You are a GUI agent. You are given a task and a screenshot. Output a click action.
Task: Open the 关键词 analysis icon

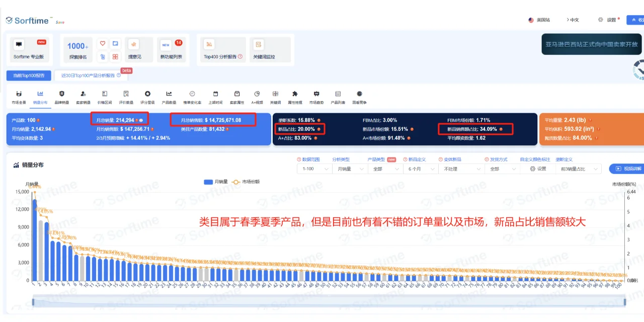tap(275, 94)
